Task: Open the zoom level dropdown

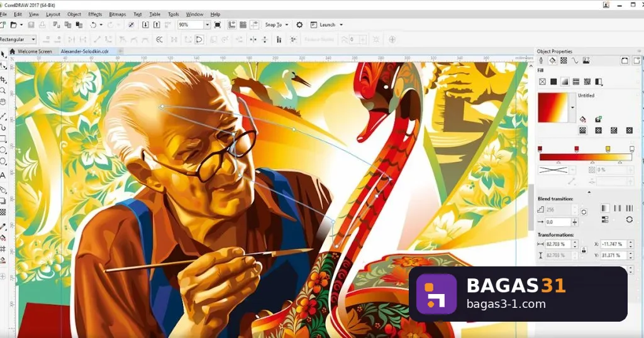Action: (207, 25)
